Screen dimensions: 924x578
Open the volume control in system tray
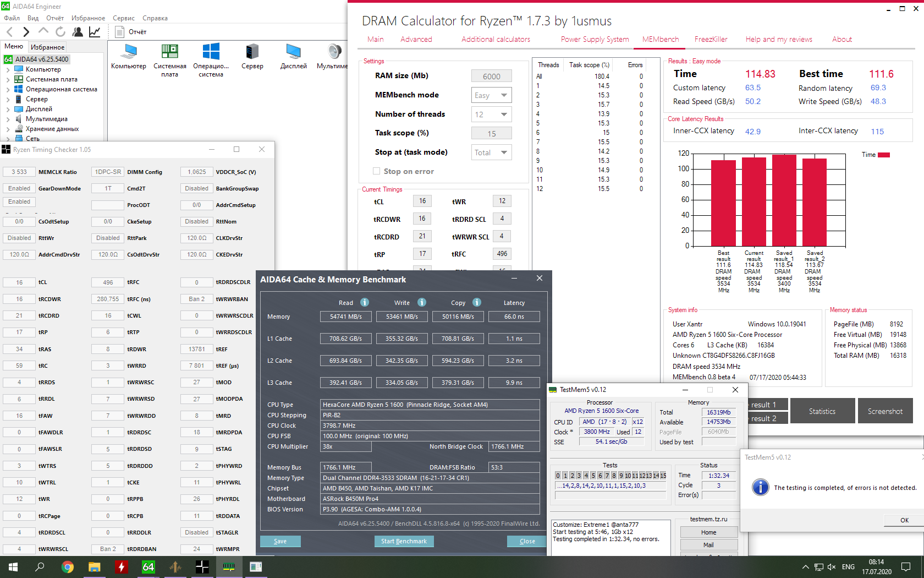[x=832, y=567]
